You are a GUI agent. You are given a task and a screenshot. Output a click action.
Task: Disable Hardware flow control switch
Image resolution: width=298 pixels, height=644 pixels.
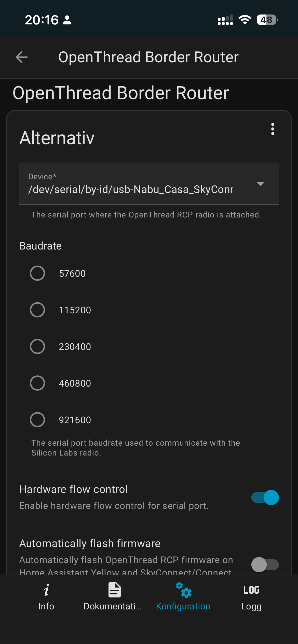tap(265, 497)
